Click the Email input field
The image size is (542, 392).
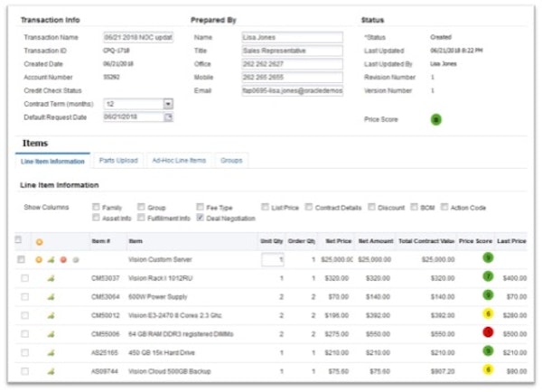coord(293,90)
